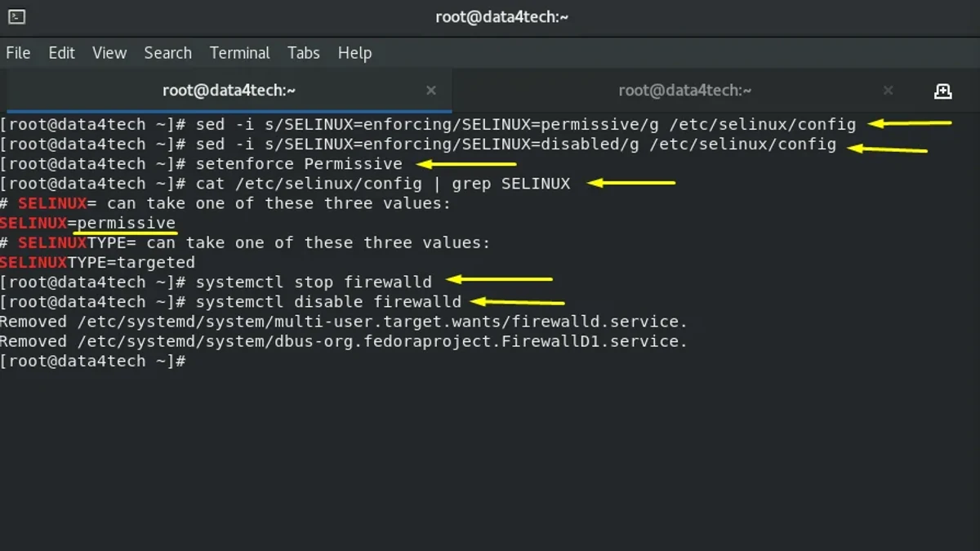980x551 pixels.
Task: Click the Removed multi-user.target.wants line
Action: pyautogui.click(x=344, y=322)
